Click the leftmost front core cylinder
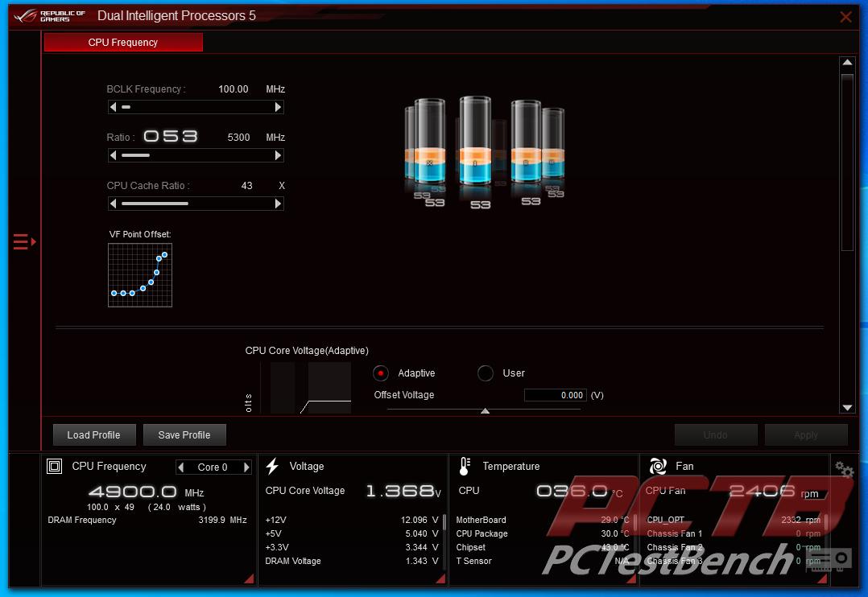This screenshot has width=868, height=597. click(x=430, y=141)
